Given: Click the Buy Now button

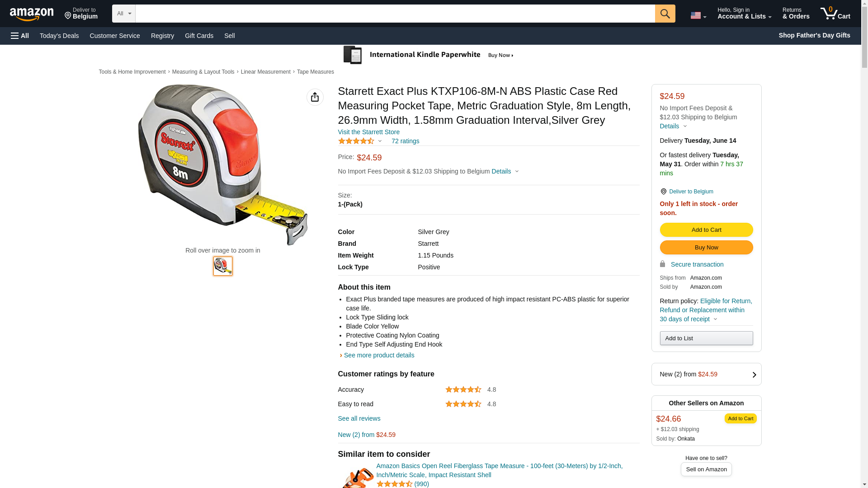Looking at the screenshot, I should [706, 248].
